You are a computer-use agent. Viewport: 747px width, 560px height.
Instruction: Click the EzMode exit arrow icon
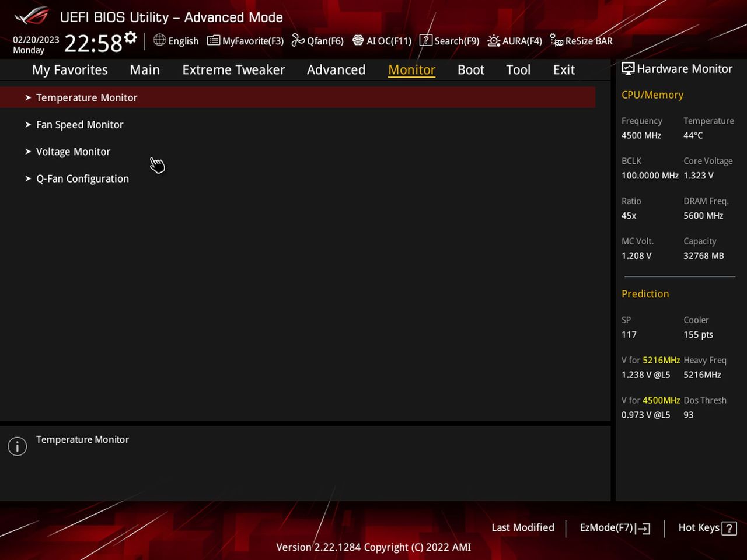click(x=643, y=528)
